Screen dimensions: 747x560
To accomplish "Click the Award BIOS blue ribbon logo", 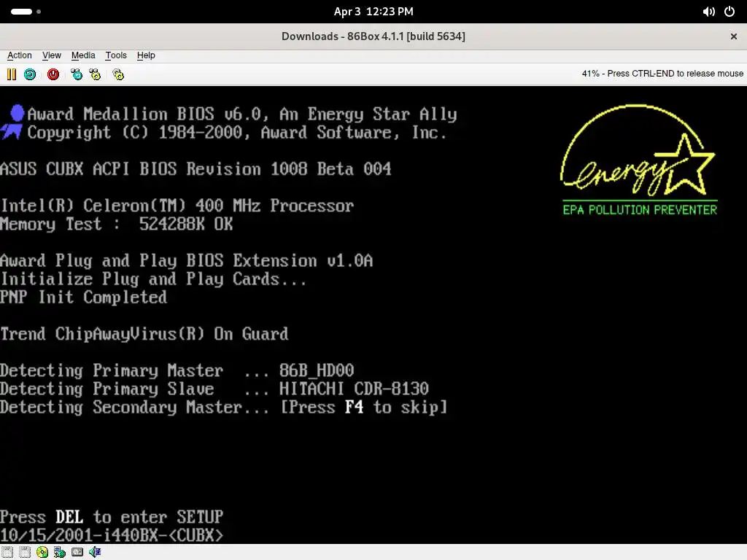I will click(12, 122).
